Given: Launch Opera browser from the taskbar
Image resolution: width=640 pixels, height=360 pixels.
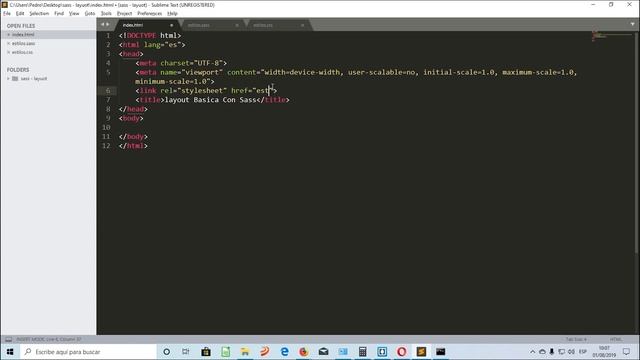Looking at the screenshot, I should pos(402,351).
